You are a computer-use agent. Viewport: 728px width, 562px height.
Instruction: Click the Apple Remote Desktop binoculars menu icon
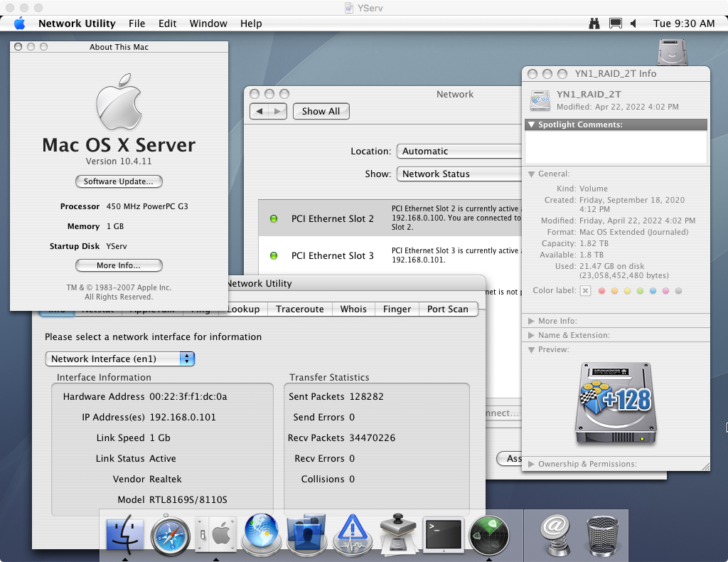[594, 23]
